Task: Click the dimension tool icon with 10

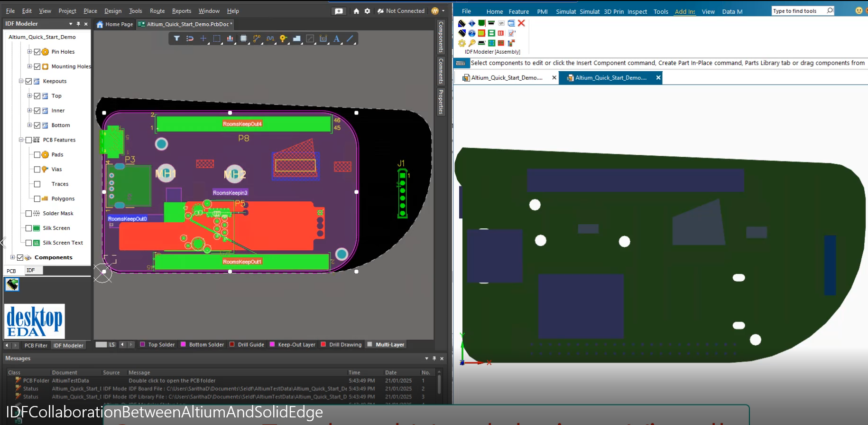Action: click(x=323, y=38)
